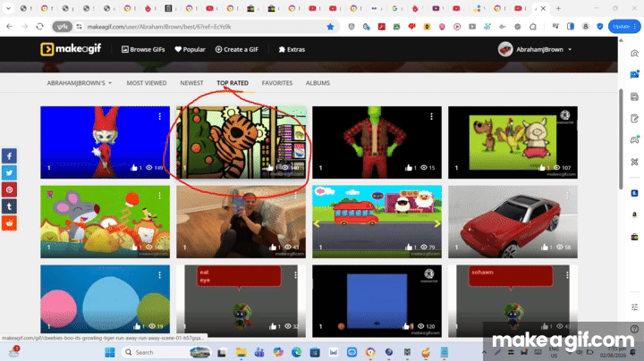644x361 pixels.
Task: Share on Tumblr
Action: click(x=9, y=206)
